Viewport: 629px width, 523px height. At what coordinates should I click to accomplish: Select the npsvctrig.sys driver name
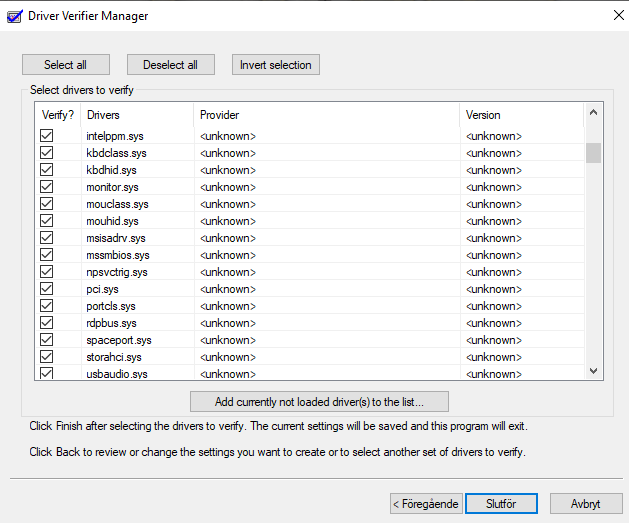pos(117,272)
